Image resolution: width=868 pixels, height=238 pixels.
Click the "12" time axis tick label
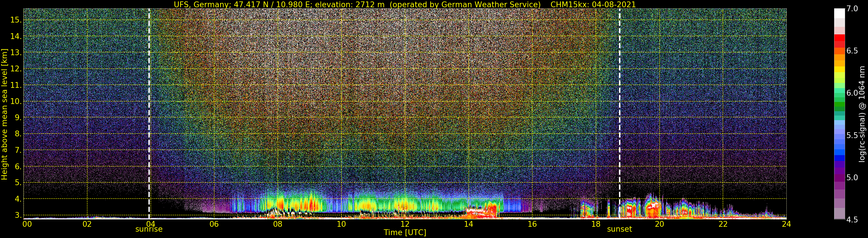click(405, 224)
